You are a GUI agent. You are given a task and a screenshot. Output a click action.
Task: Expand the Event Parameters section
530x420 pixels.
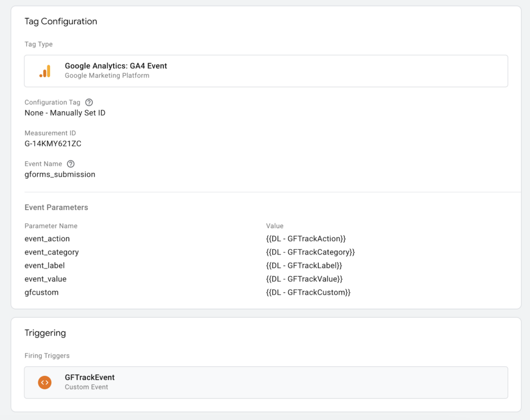click(56, 207)
